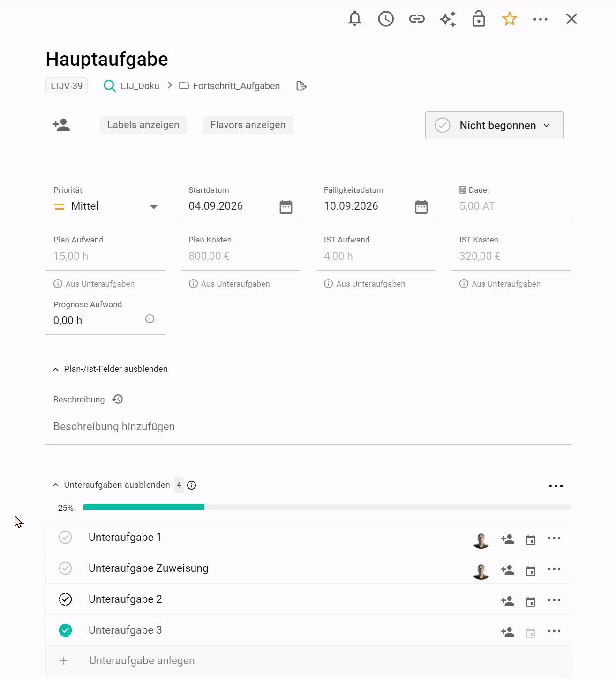The height and width of the screenshot is (682, 616).
Task: Open the Startdatum calendar picker
Action: point(286,206)
